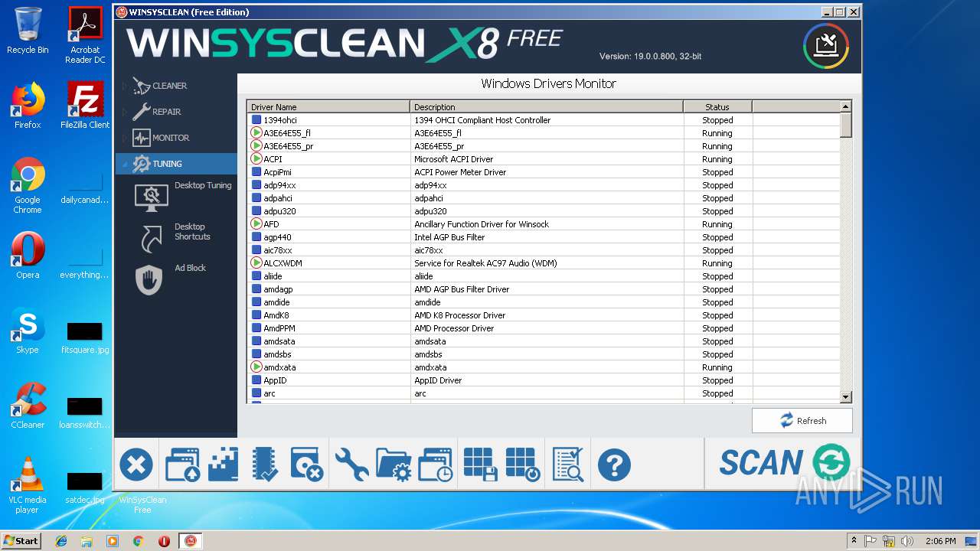
Task: Click the disk defragment blocks icon
Action: [223, 465]
